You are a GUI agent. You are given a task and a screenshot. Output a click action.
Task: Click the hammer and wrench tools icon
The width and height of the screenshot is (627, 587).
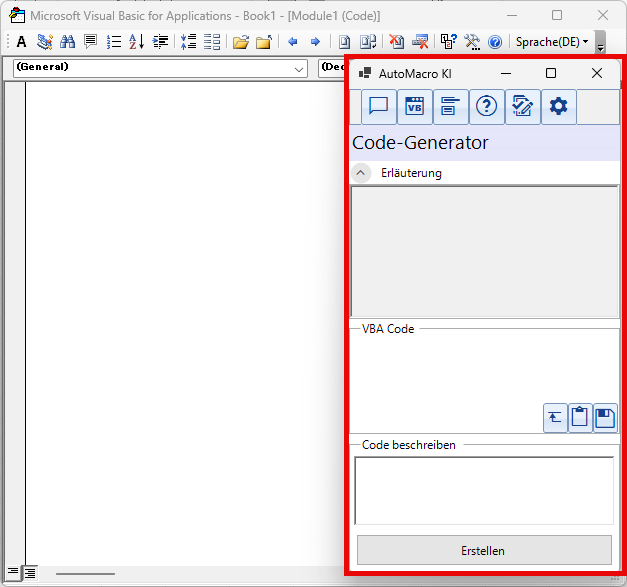pos(472,42)
